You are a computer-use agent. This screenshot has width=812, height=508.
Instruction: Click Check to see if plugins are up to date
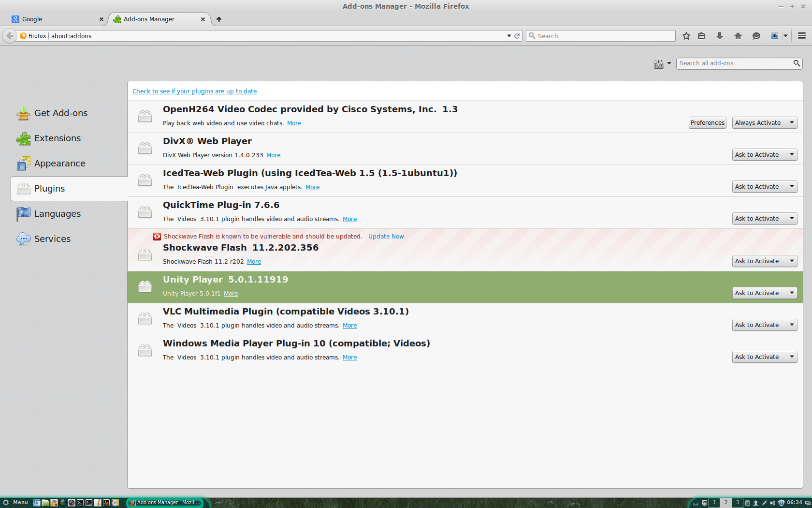(194, 91)
